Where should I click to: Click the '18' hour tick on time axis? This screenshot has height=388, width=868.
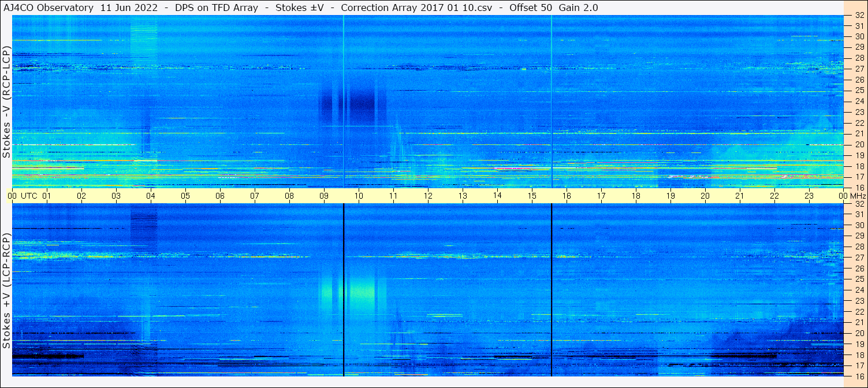click(x=636, y=196)
